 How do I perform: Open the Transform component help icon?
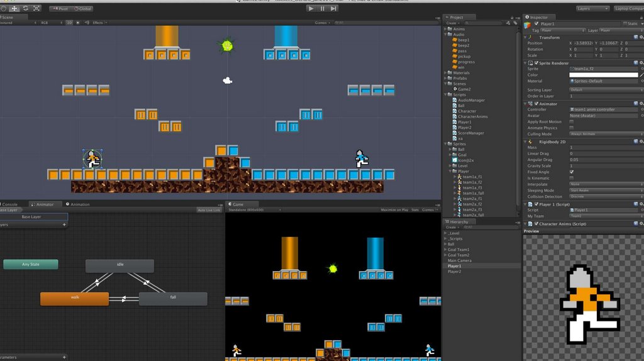(636, 37)
